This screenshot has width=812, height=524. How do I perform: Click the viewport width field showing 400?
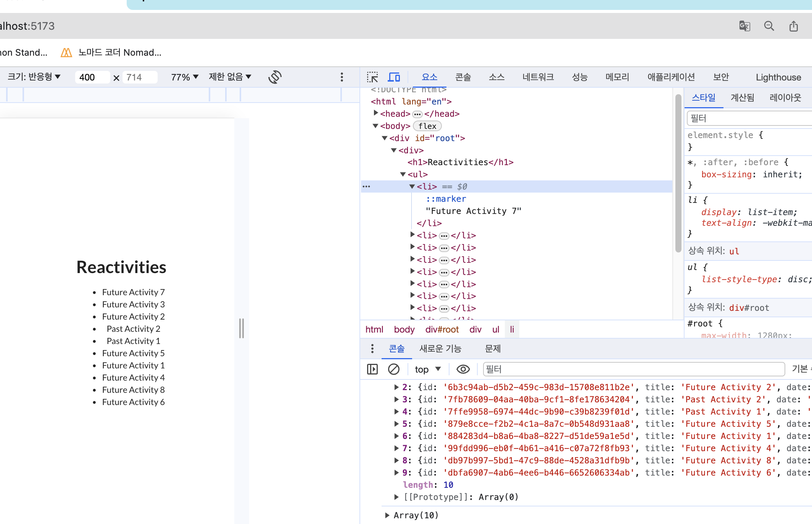(x=92, y=77)
